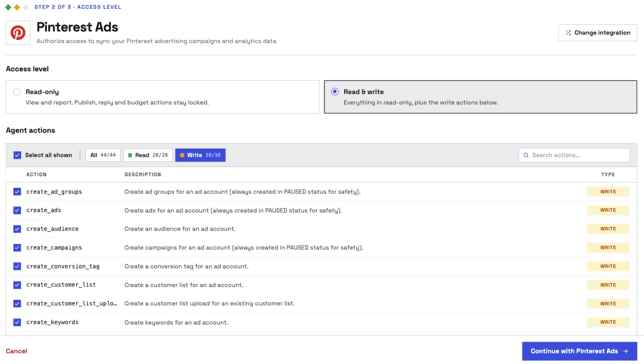The image size is (644, 364).
Task: Uncheck the create_campaigns action checkbox
Action: coord(17,248)
